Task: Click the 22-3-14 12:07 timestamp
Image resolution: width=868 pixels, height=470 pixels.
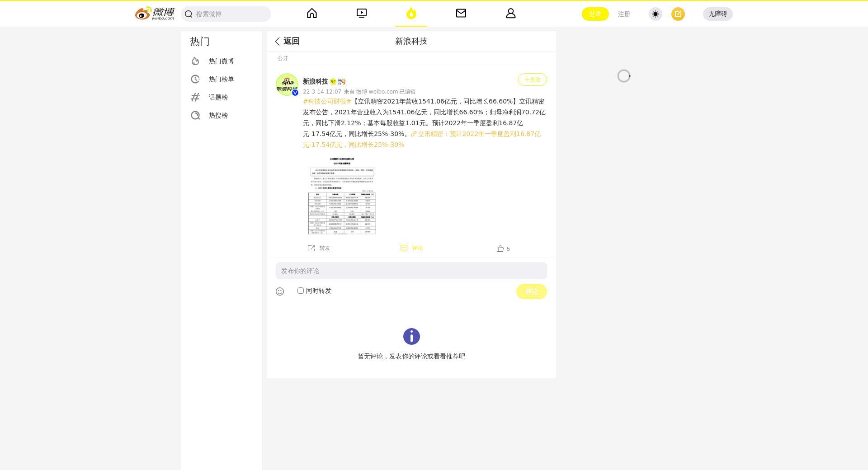Action: 322,91
